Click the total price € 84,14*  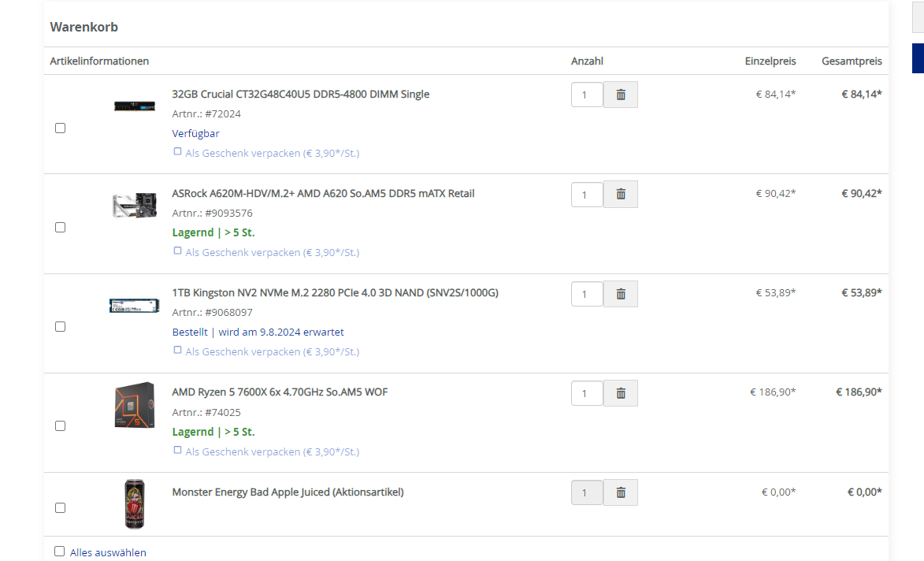[x=862, y=94]
